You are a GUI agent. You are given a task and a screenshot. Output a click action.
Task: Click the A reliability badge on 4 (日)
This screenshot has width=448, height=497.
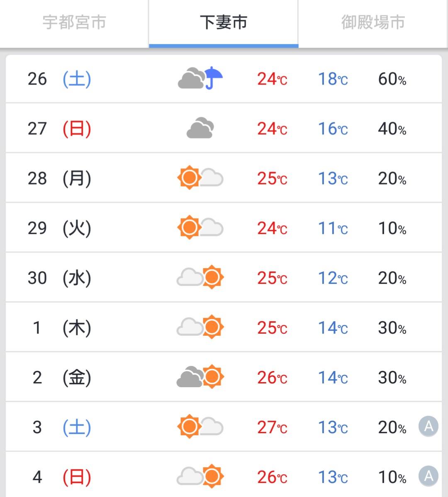click(x=429, y=476)
